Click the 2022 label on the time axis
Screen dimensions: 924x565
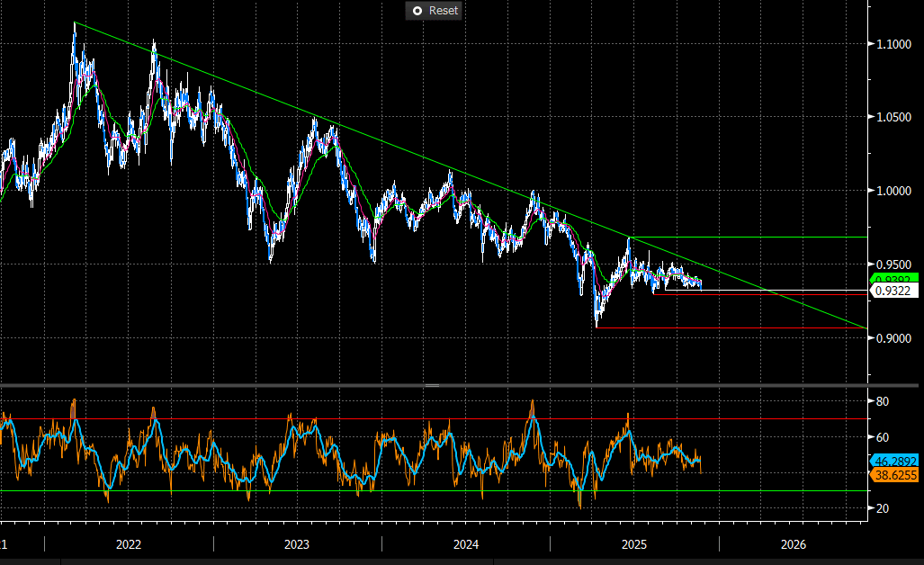[128, 544]
